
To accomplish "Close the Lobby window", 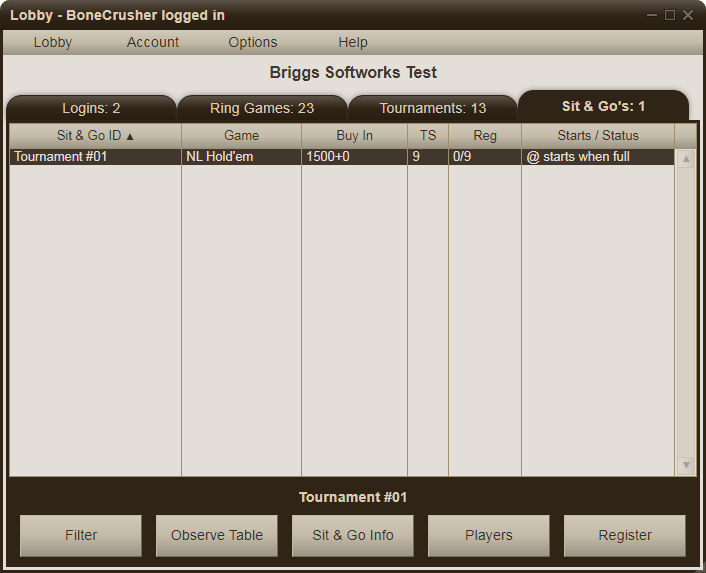I will 688,15.
